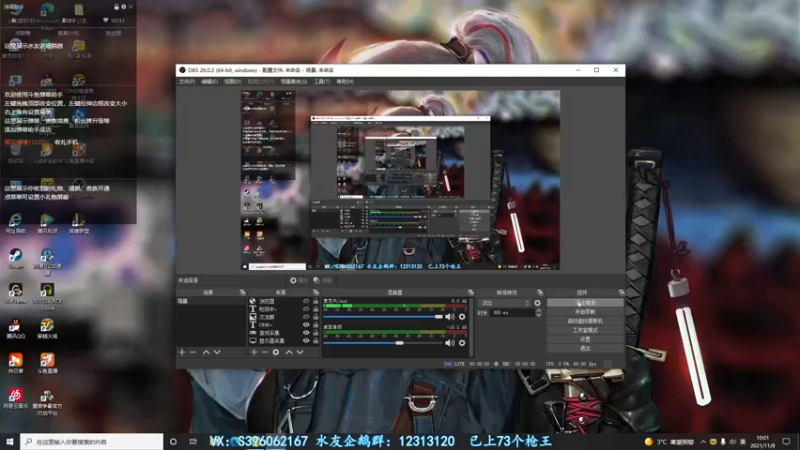Mute the first mixer audio track speaker
The width and height of the screenshot is (800, 450).
(x=449, y=317)
